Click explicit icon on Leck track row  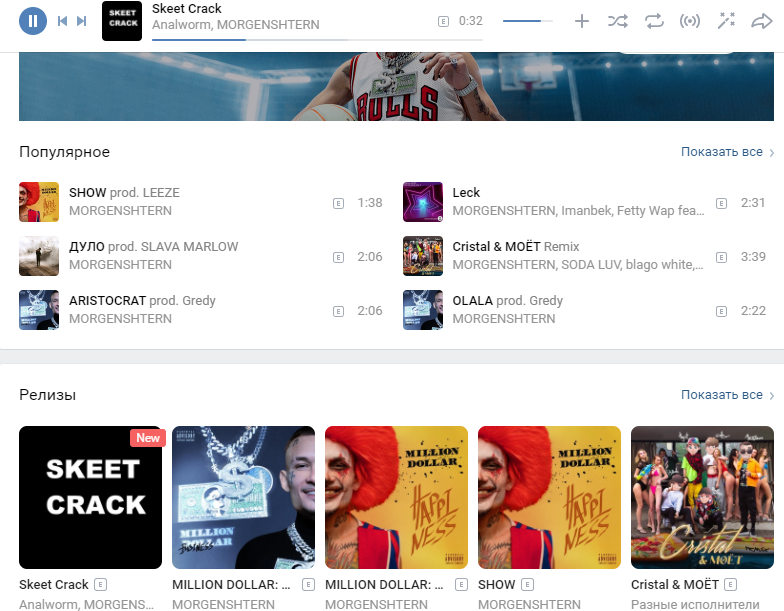722,203
